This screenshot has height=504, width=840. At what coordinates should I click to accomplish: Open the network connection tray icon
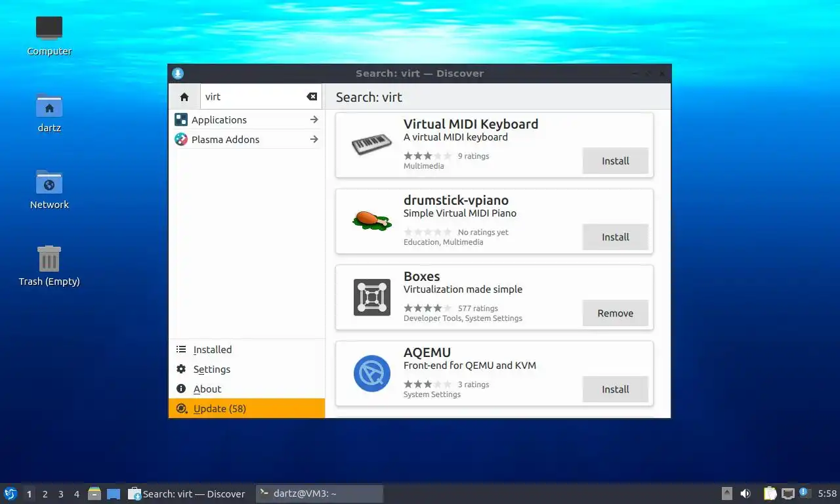tap(788, 493)
